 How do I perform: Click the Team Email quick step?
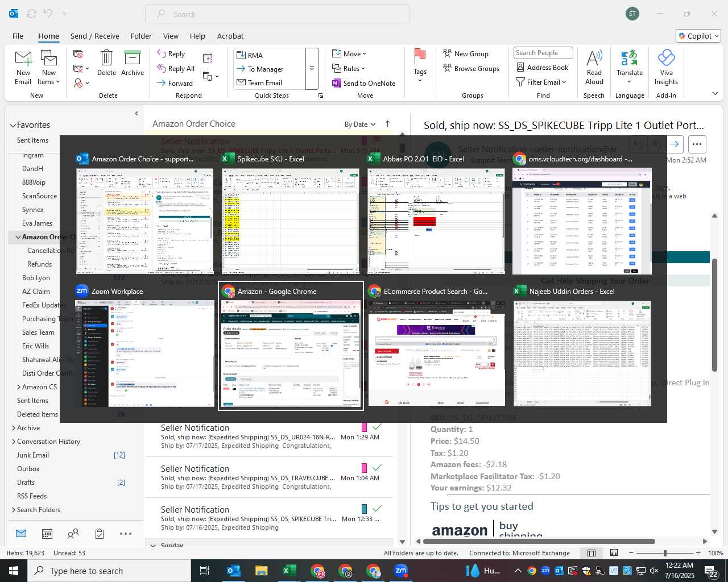(x=270, y=82)
